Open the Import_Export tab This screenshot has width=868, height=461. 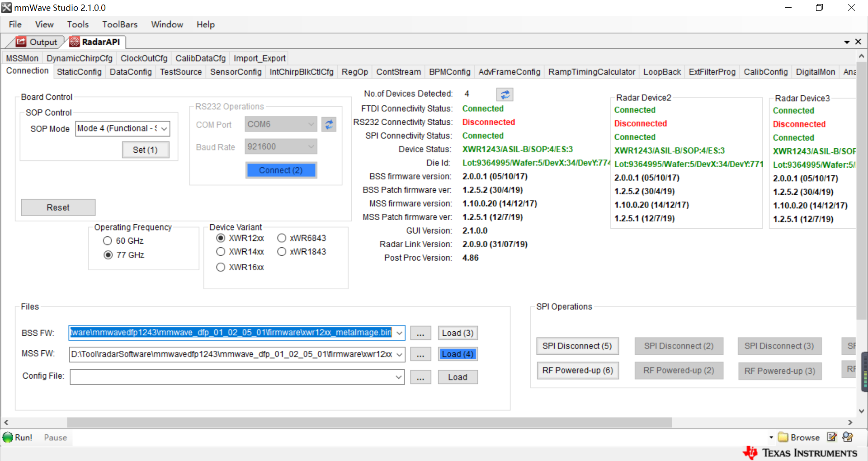[259, 58]
